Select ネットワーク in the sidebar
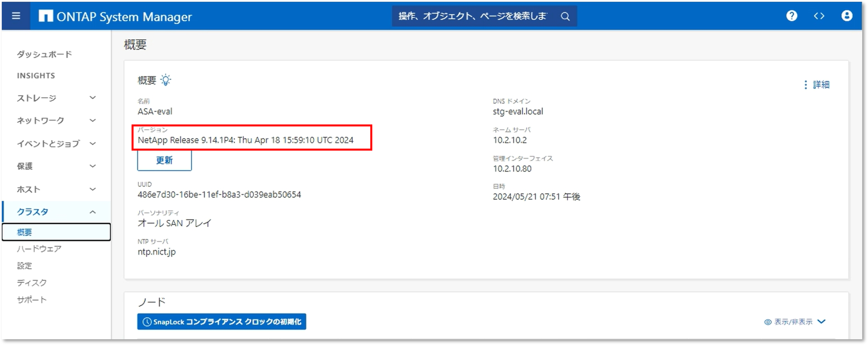The image size is (868, 345). click(x=40, y=121)
